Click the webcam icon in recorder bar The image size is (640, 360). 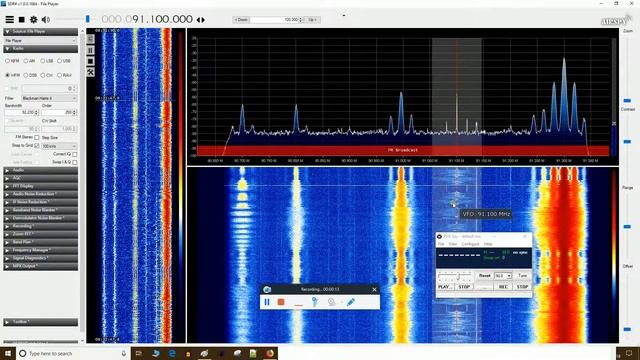pyautogui.click(x=331, y=302)
